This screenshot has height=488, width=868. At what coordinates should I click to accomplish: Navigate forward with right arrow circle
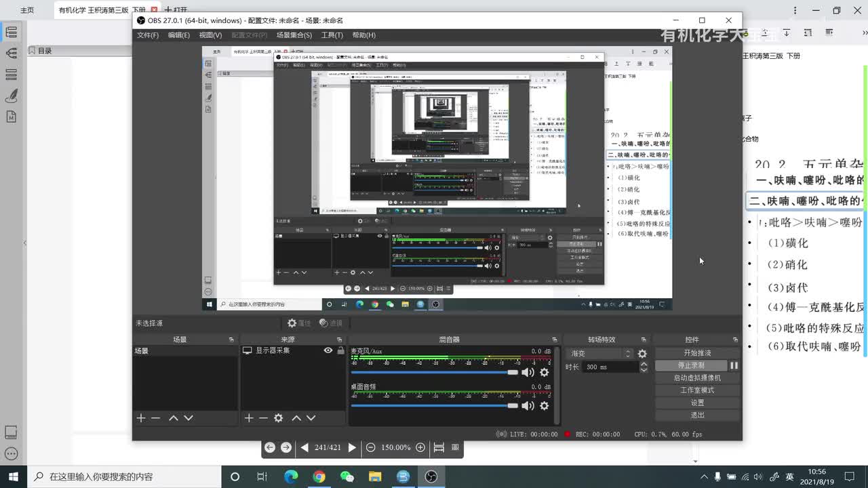pyautogui.click(x=286, y=447)
